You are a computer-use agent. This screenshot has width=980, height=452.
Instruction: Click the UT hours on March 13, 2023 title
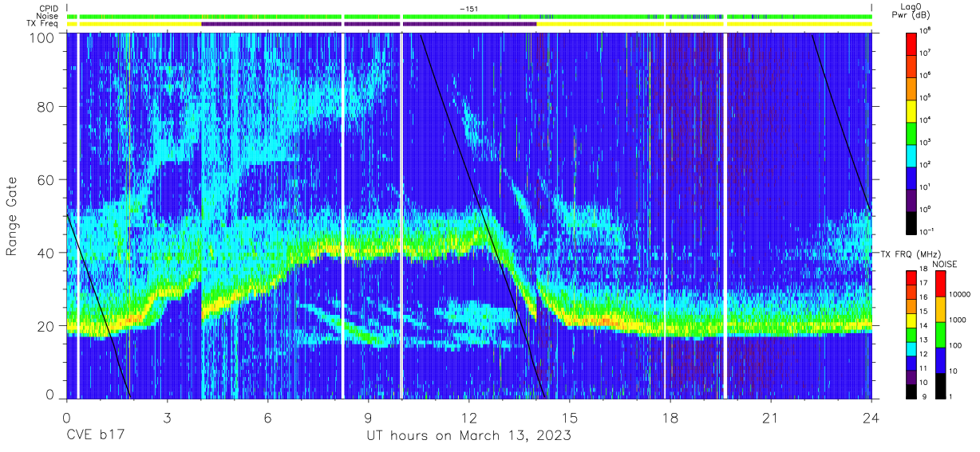468,435
